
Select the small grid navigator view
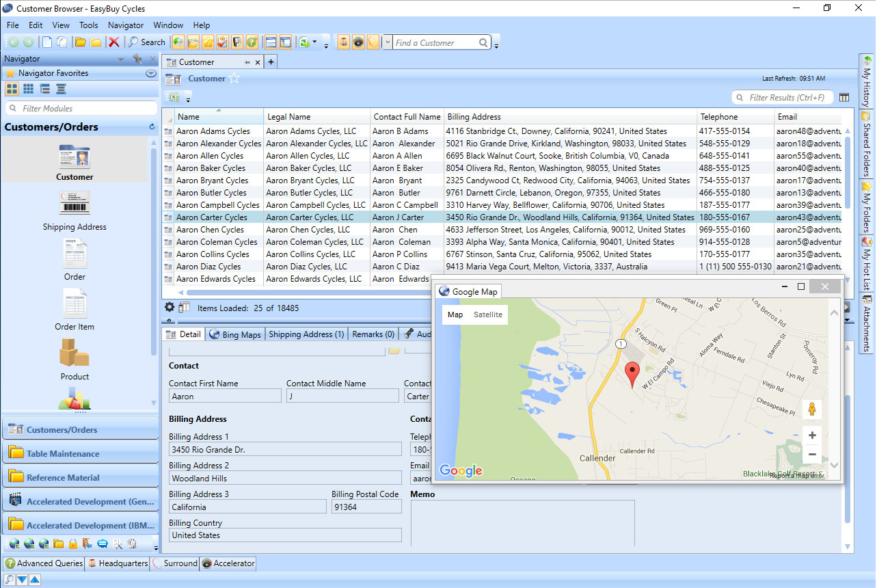point(28,89)
